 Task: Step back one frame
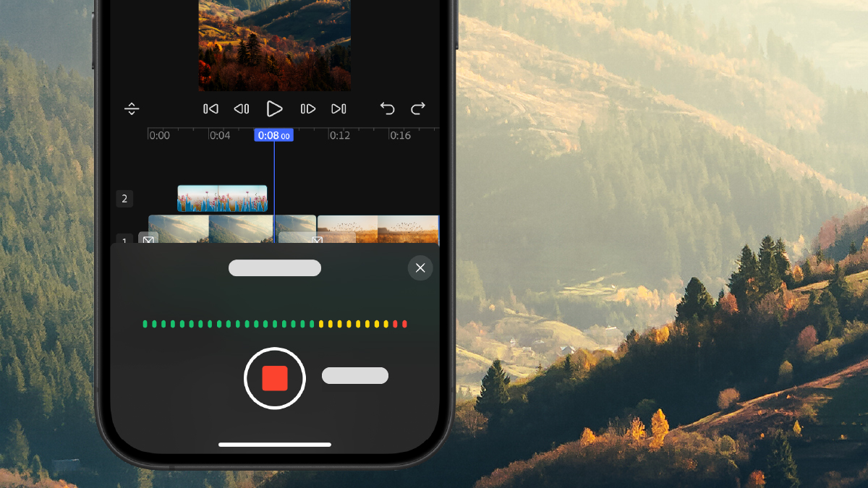pyautogui.click(x=242, y=109)
